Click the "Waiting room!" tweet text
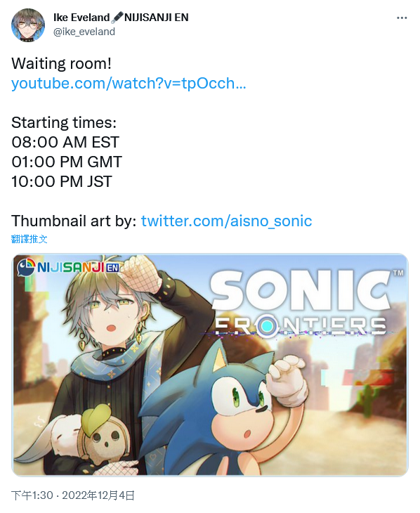This screenshot has width=420, height=513. tap(62, 63)
